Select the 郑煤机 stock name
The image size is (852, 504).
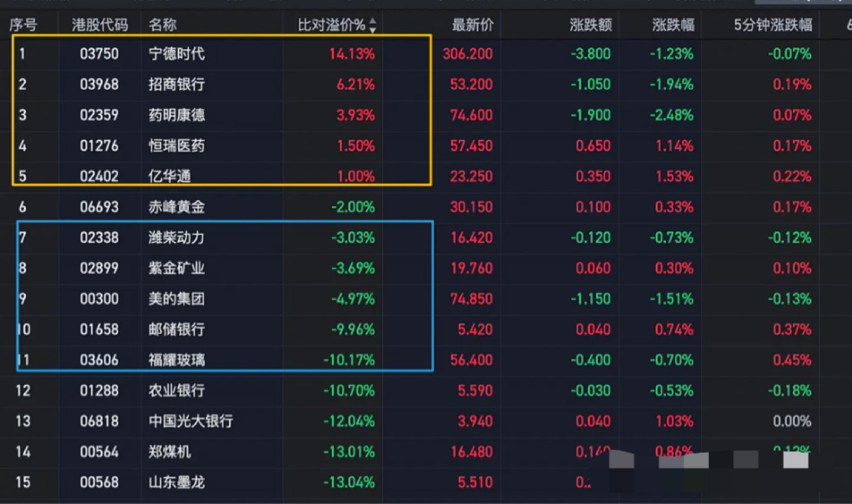pos(169,452)
